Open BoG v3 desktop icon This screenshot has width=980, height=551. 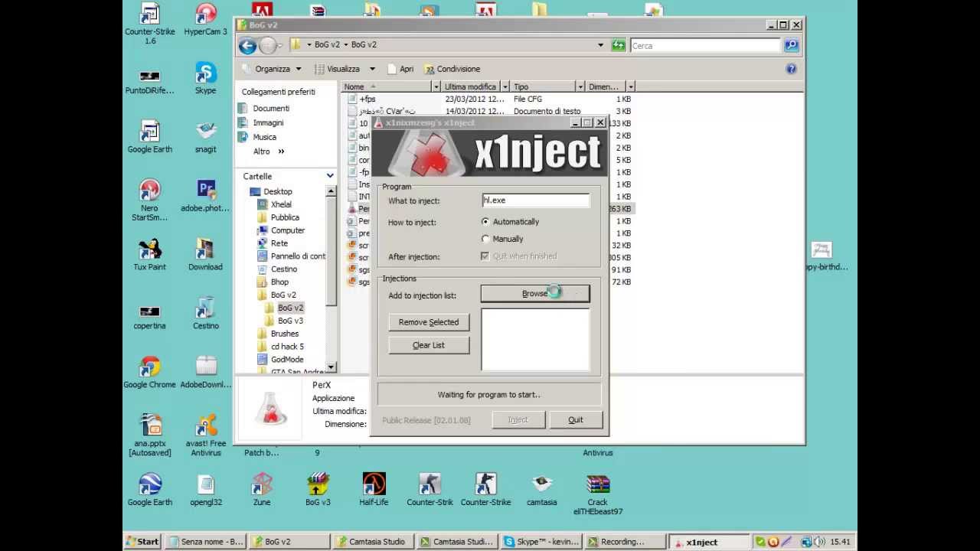(x=318, y=490)
